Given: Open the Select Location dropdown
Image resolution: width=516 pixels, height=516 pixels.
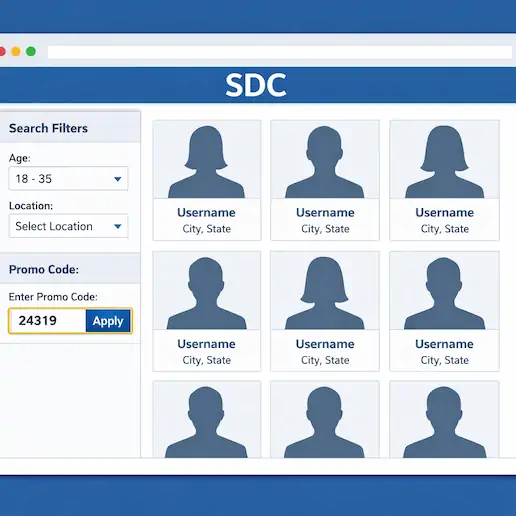Looking at the screenshot, I should pos(68,226).
